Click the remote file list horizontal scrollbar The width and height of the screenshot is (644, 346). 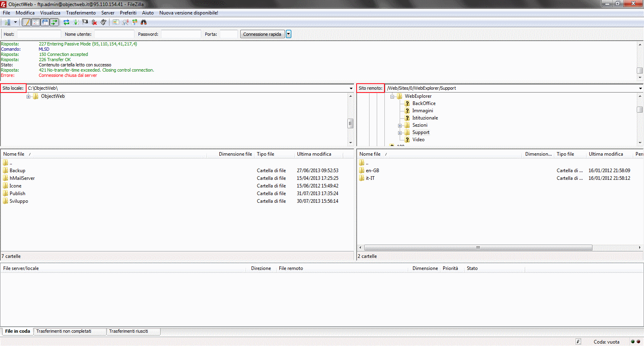(x=478, y=248)
